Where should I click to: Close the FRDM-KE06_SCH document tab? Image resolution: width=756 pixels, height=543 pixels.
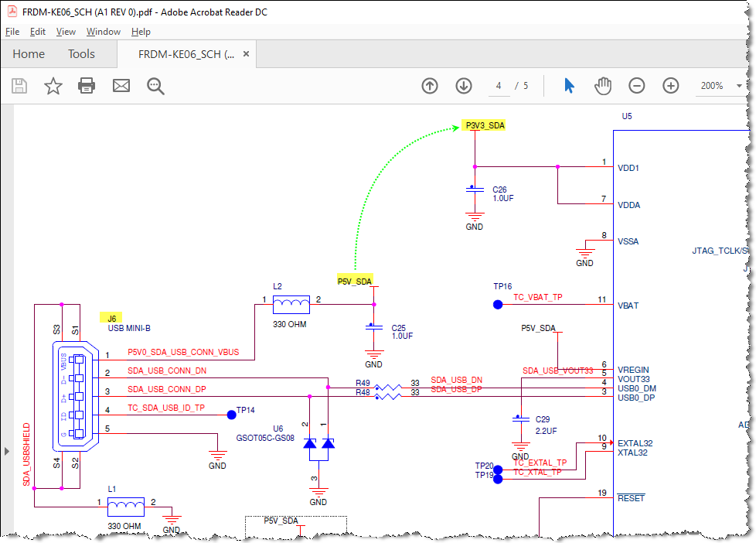pyautogui.click(x=246, y=54)
